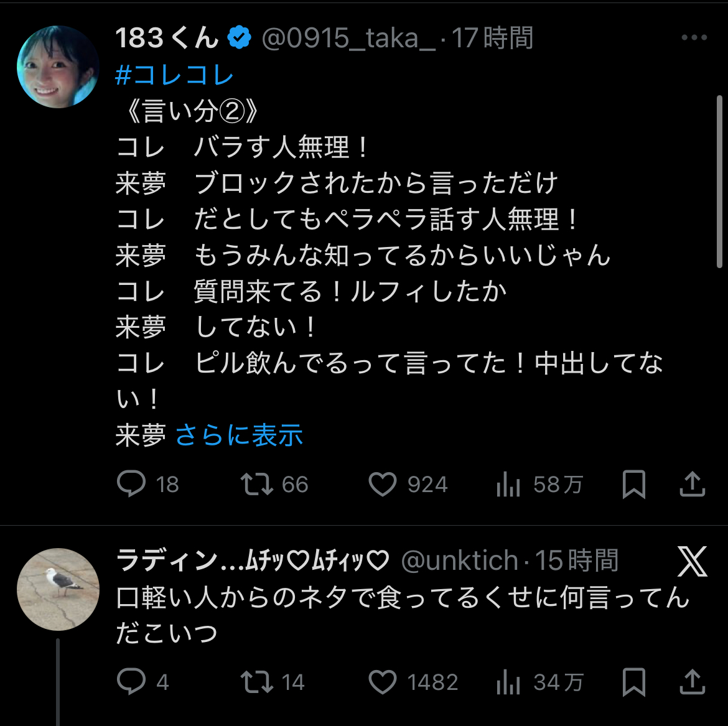Share the 183くん post
The width and height of the screenshot is (728, 726).
tap(692, 484)
